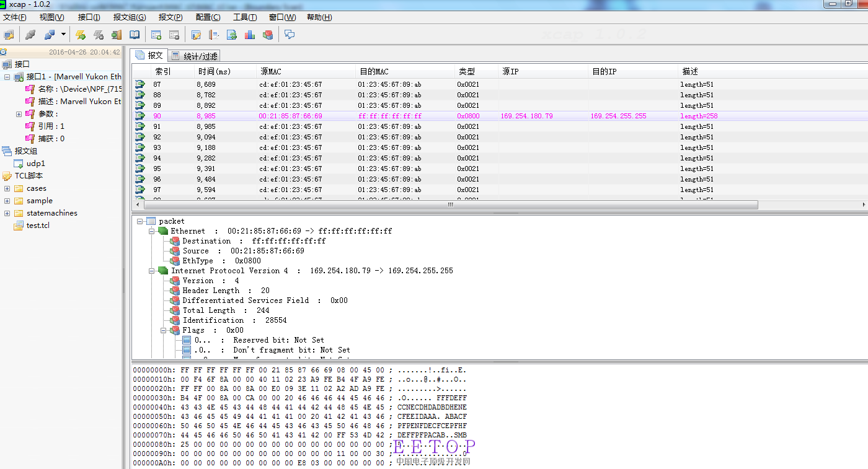This screenshot has width=868, height=469.
Task: Click the add packet window toolbar icon
Action: [x=156, y=35]
